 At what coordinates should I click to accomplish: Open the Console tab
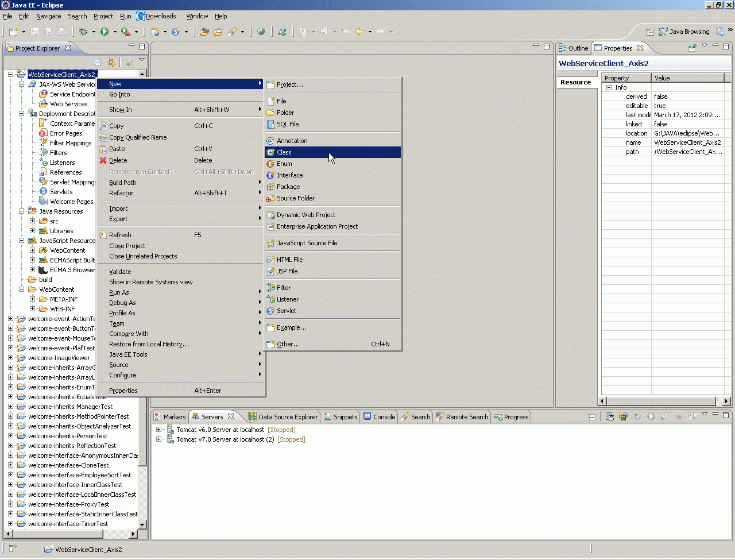pos(379,417)
